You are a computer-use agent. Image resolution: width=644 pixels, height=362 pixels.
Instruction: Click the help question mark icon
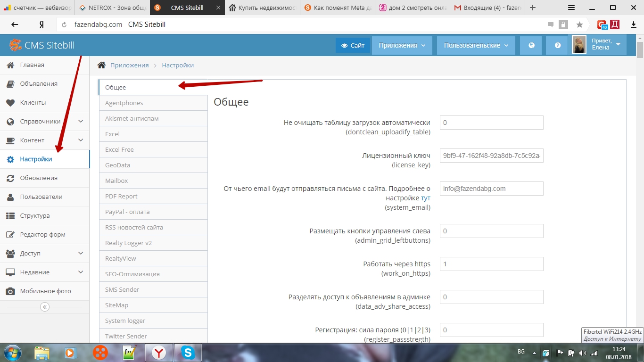pyautogui.click(x=558, y=46)
